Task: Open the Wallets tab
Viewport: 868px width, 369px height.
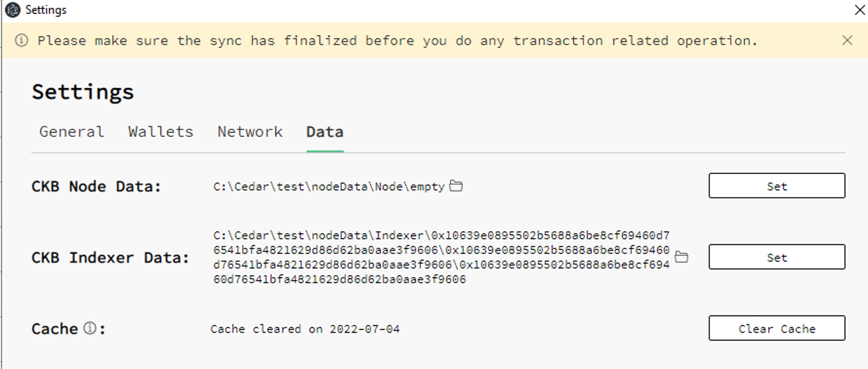Action: (160, 131)
